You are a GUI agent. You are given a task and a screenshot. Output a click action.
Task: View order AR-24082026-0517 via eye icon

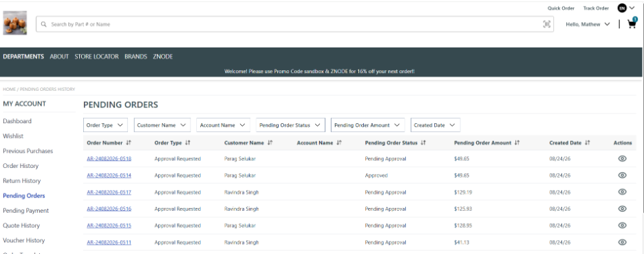[x=622, y=192]
